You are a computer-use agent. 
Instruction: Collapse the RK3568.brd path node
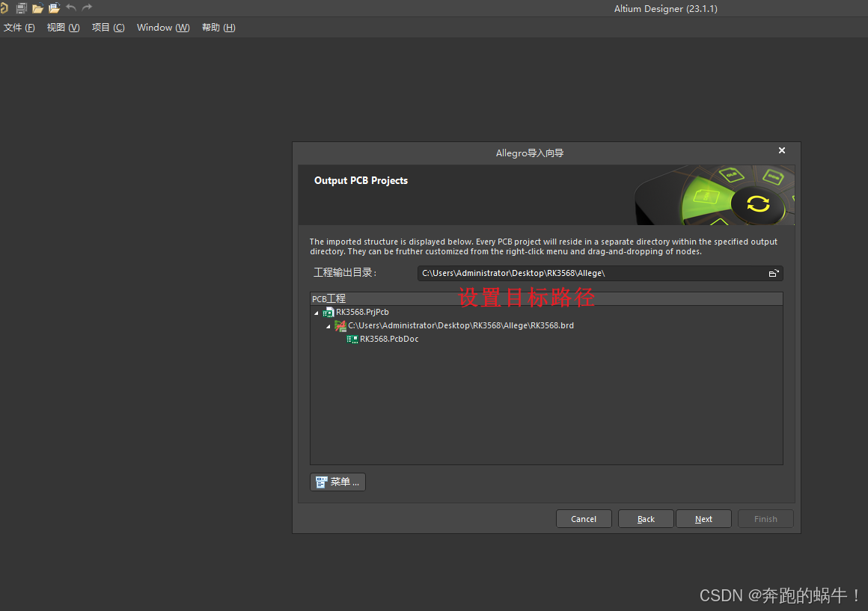point(328,326)
